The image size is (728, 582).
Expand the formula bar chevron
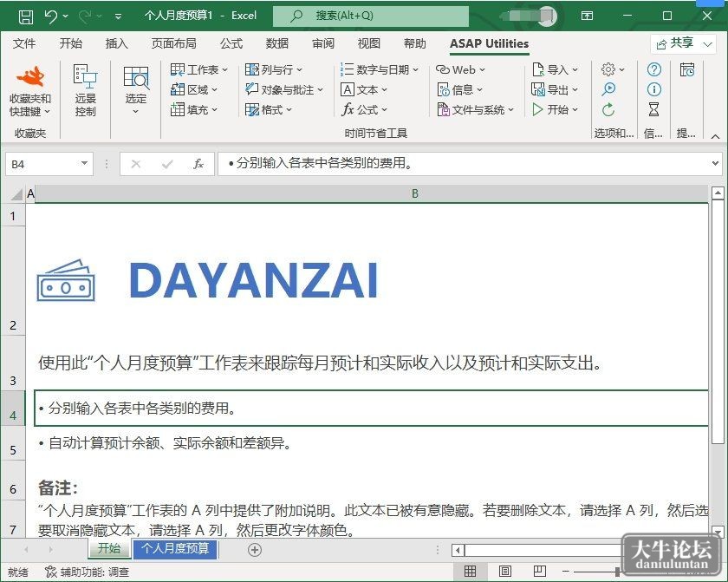(715, 164)
